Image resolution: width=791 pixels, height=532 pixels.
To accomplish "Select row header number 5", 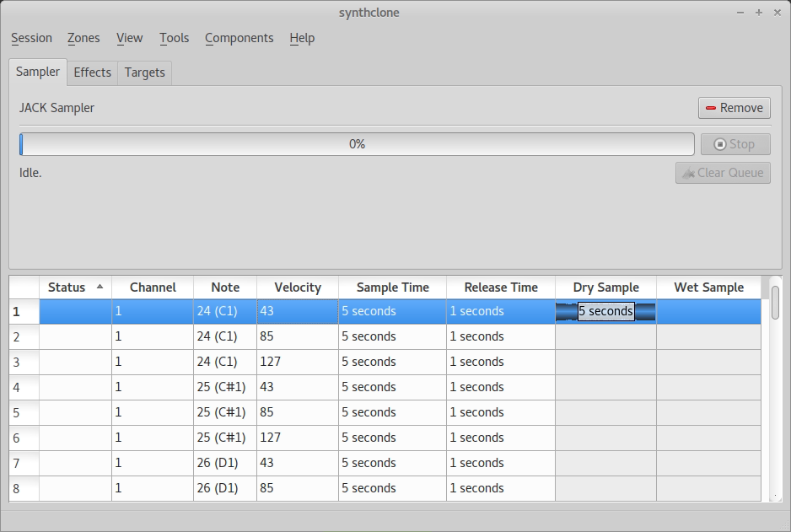I will pyautogui.click(x=24, y=412).
